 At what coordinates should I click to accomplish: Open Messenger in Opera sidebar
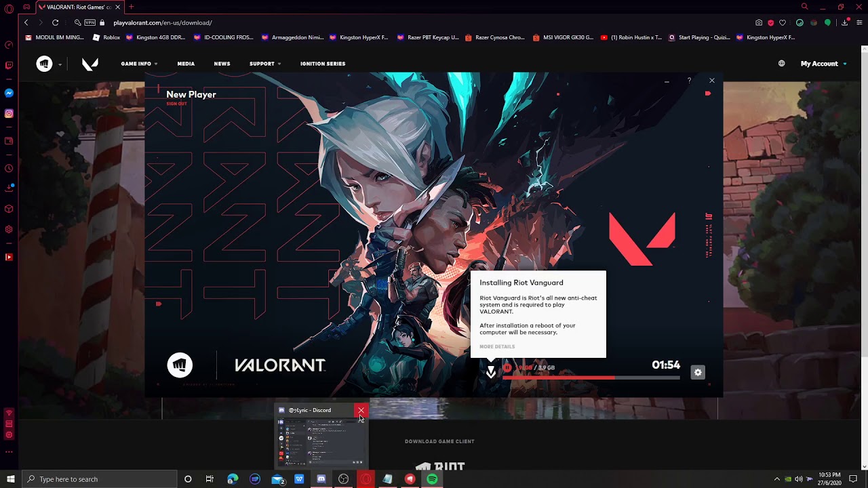click(9, 93)
